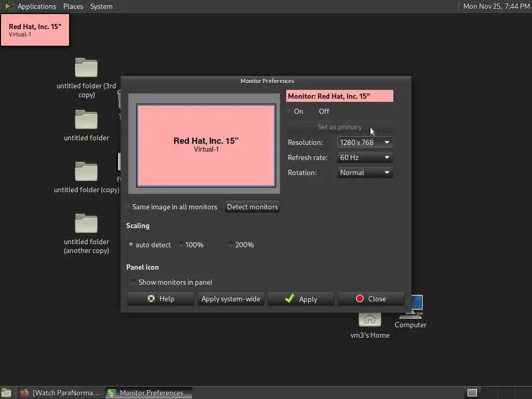The width and height of the screenshot is (532, 399).
Task: Open the Rotation dropdown showing Normal
Action: pos(365,172)
